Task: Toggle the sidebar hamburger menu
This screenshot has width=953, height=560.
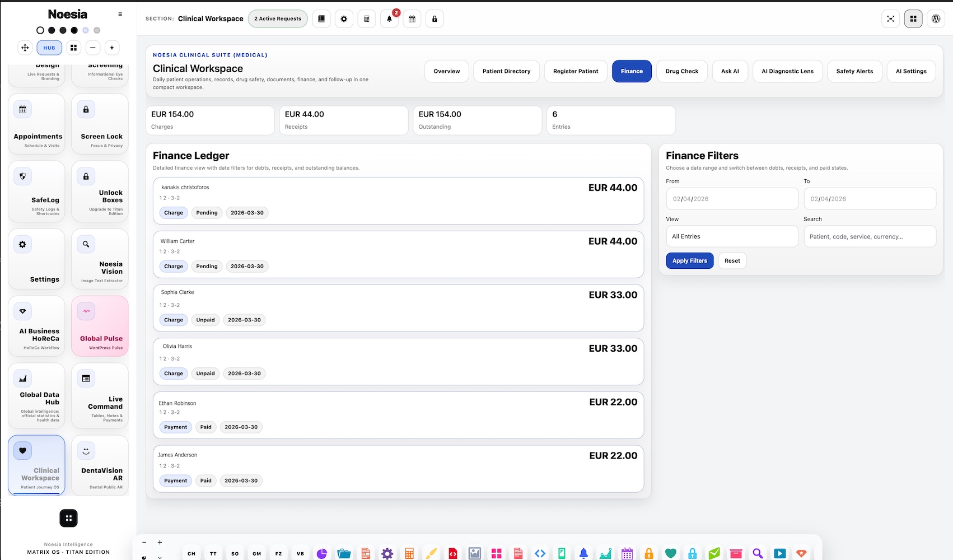Action: pyautogui.click(x=120, y=14)
